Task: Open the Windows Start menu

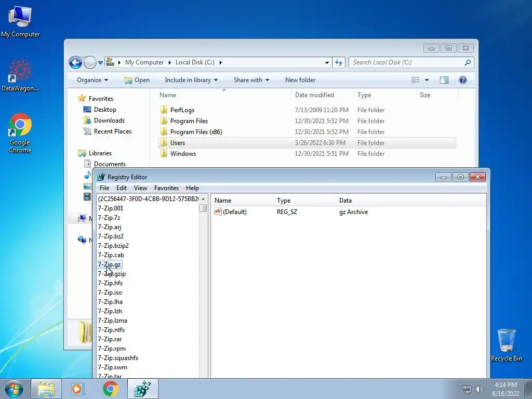Action: [14, 389]
